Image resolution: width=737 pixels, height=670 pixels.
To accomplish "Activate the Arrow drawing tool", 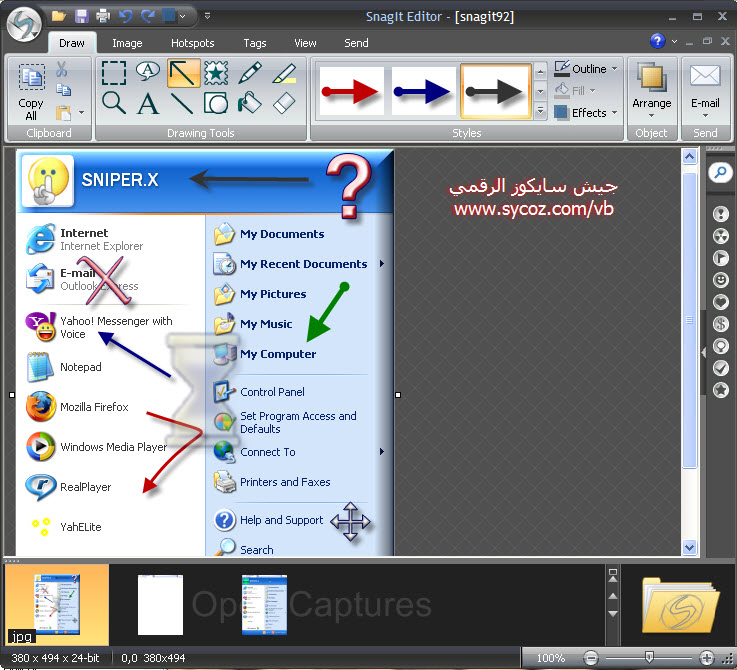I will coord(183,73).
